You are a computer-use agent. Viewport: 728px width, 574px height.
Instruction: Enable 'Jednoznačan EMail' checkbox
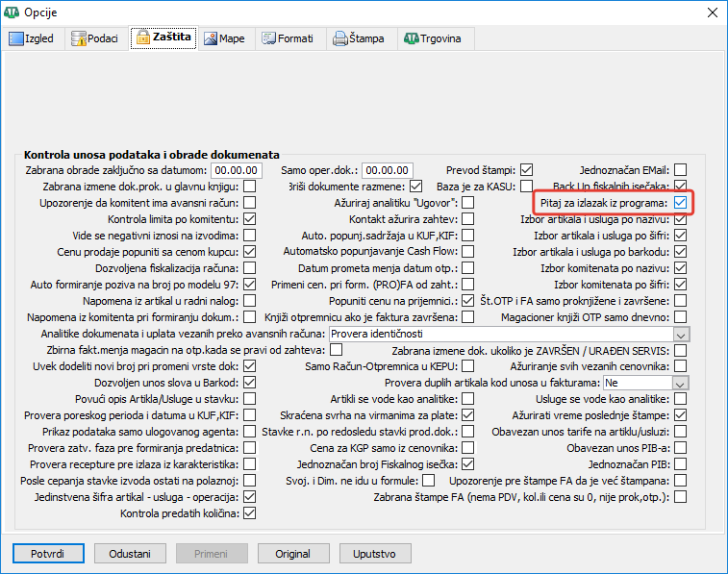point(680,169)
